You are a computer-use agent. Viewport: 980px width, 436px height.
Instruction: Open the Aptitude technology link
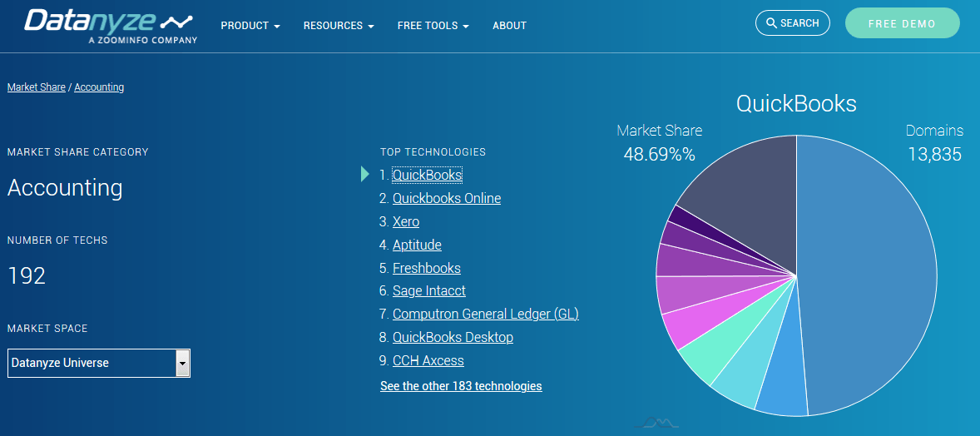pyautogui.click(x=417, y=245)
